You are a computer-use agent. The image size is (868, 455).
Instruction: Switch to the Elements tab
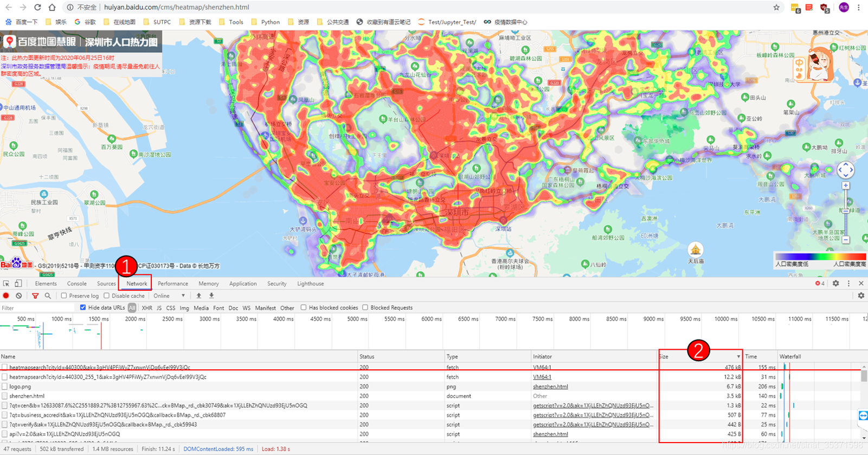pos(46,284)
